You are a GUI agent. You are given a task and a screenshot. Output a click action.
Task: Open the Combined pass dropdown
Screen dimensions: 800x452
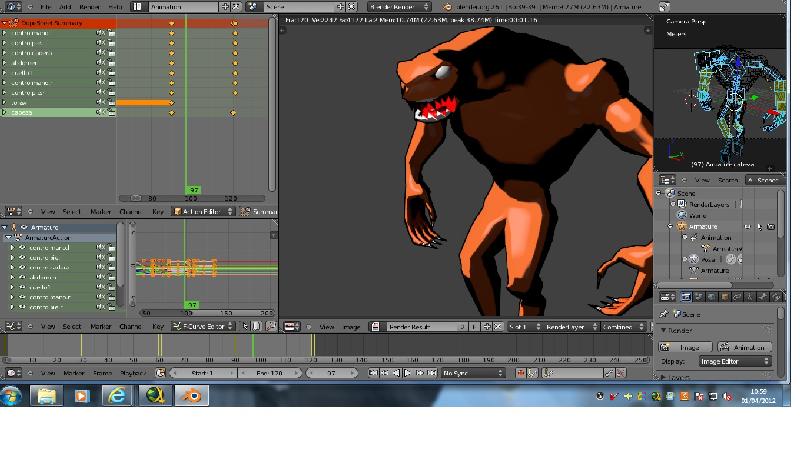coord(622,327)
